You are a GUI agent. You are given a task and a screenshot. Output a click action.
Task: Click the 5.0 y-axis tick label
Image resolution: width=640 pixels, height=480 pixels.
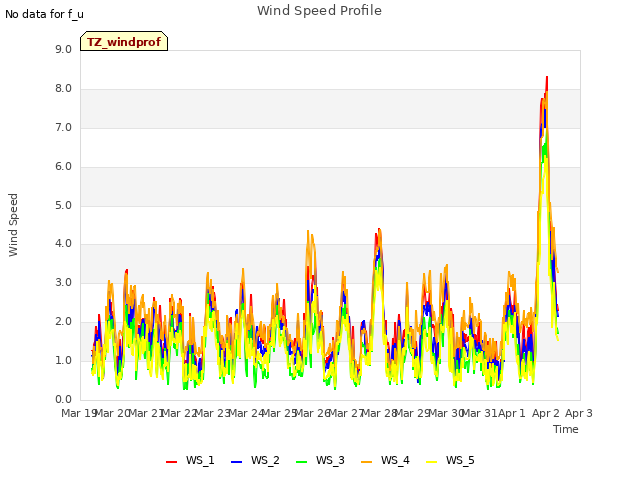(x=63, y=205)
